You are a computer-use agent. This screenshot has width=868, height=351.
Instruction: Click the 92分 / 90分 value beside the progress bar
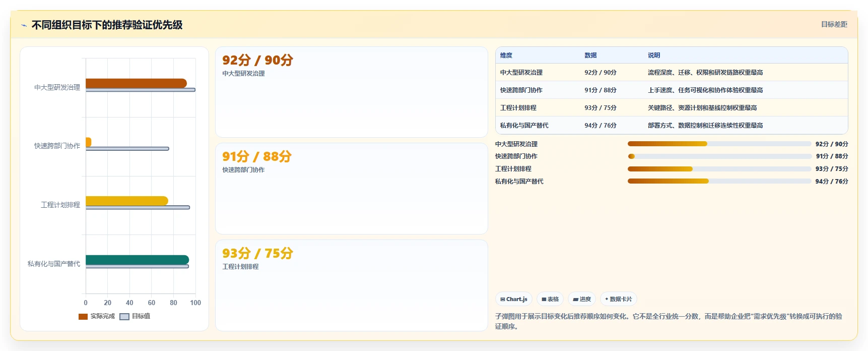pos(832,144)
